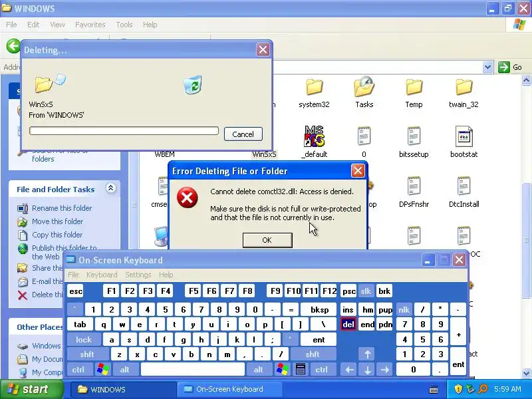Screen dimensions: 532x399
Task: Click the F5 key on keyboard
Action: (x=194, y=291)
